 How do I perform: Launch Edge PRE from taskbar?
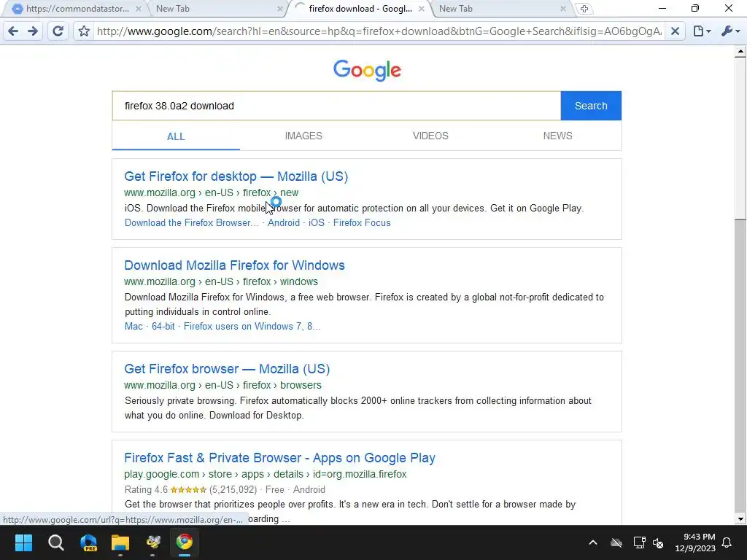click(x=88, y=542)
